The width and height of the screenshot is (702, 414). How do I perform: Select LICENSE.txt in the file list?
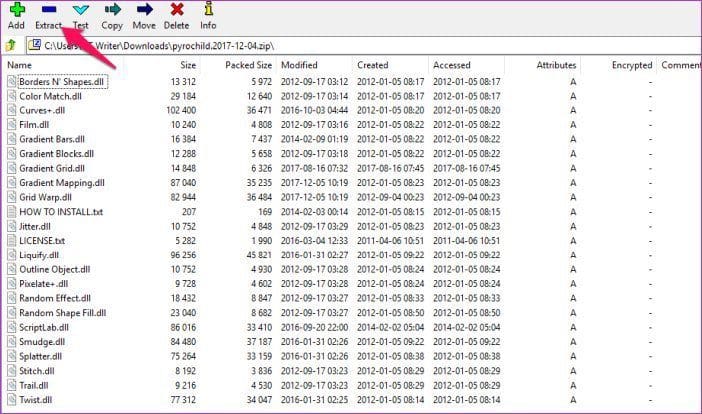pyautogui.click(x=42, y=241)
